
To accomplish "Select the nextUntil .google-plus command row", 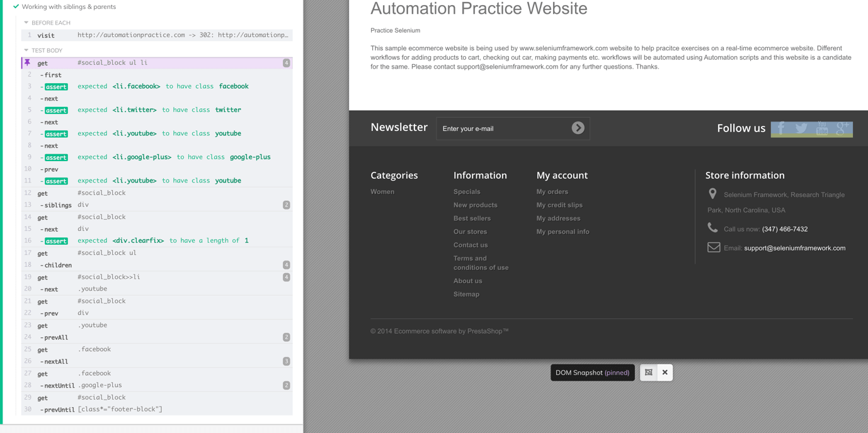I will click(x=157, y=385).
